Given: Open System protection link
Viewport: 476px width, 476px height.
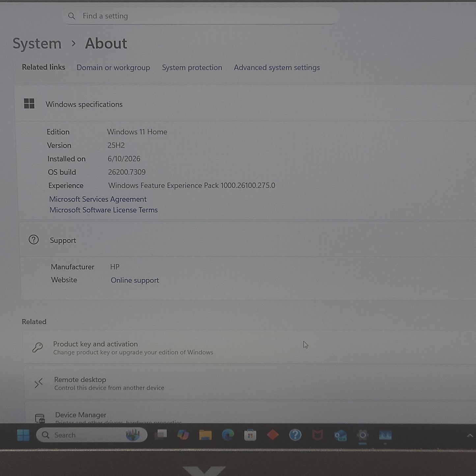Looking at the screenshot, I should coord(192,68).
